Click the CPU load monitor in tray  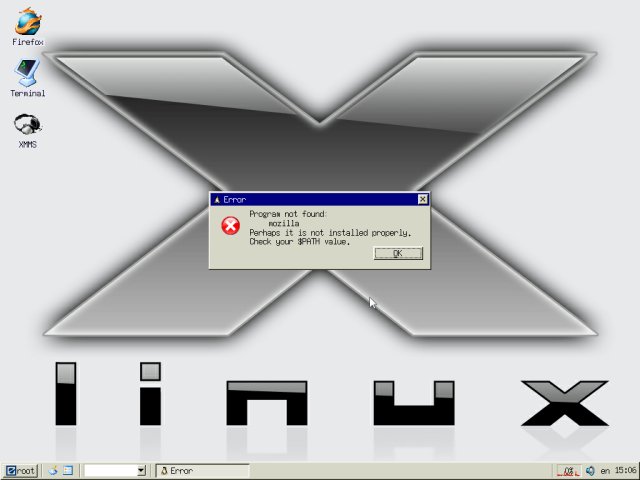(x=568, y=471)
